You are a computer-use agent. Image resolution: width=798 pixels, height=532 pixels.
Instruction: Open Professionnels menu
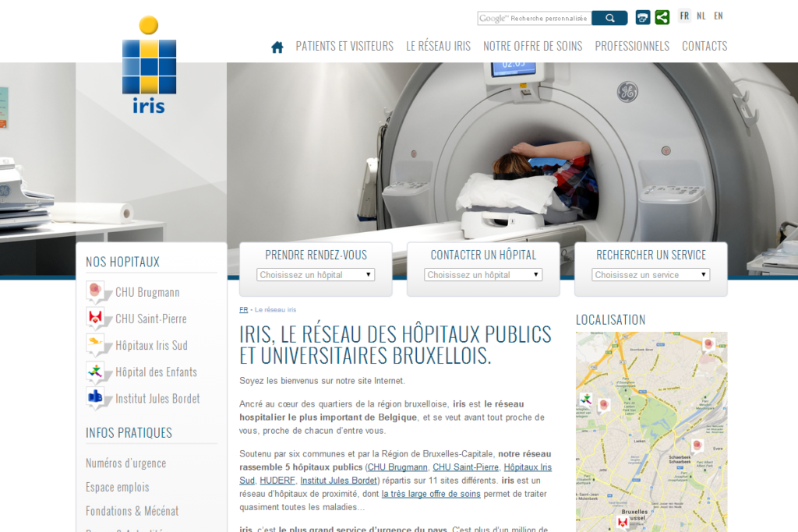632,46
